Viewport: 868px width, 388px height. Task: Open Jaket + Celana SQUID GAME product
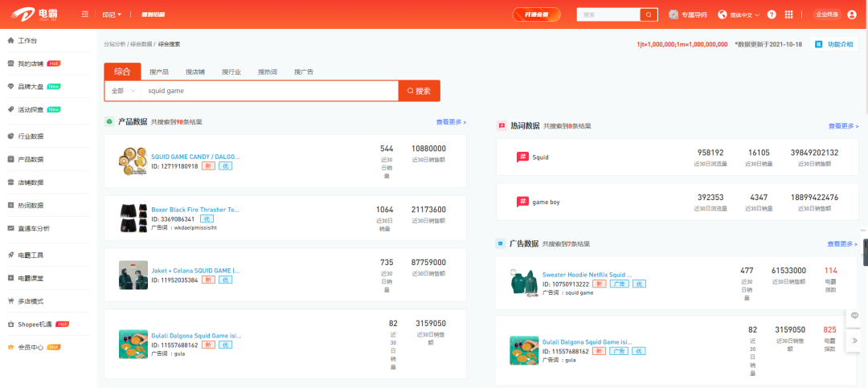click(195, 271)
